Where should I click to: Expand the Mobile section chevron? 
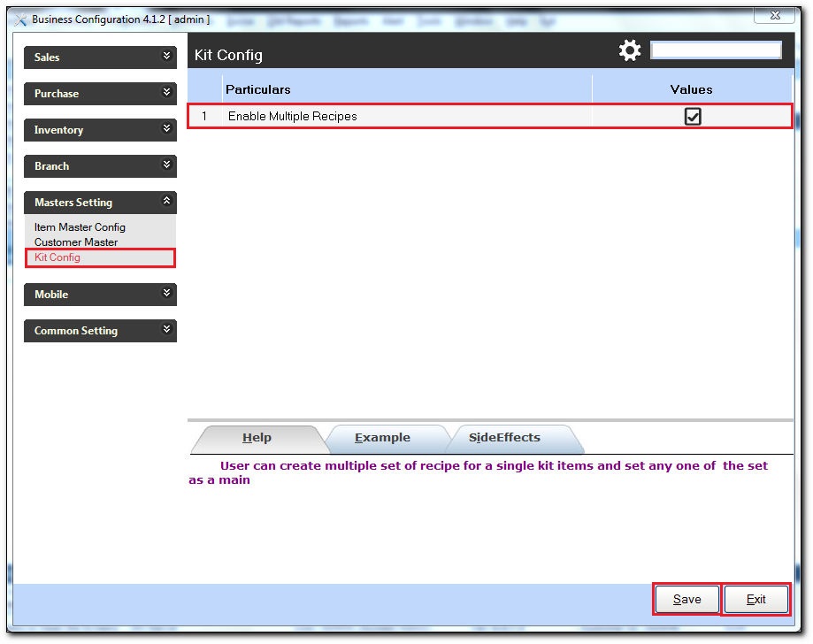[x=166, y=293]
